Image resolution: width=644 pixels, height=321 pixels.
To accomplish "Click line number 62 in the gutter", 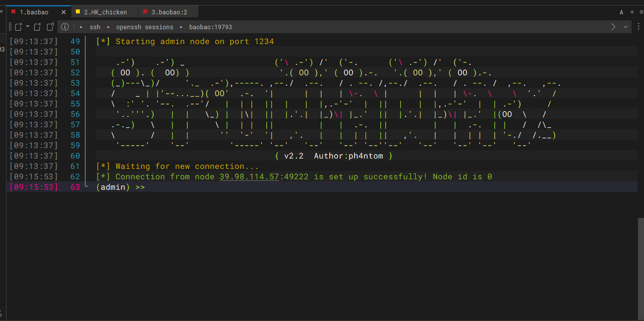I will click(75, 176).
